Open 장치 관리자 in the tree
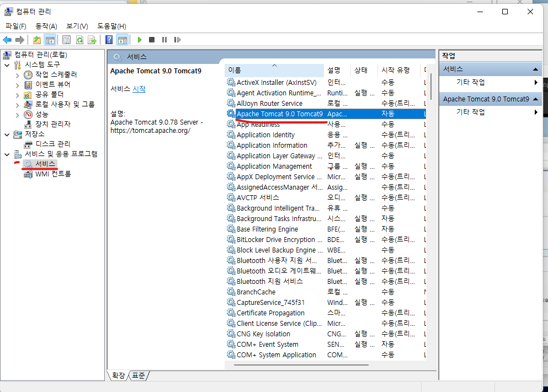Image resolution: width=548 pixels, height=392 pixels. [x=53, y=124]
